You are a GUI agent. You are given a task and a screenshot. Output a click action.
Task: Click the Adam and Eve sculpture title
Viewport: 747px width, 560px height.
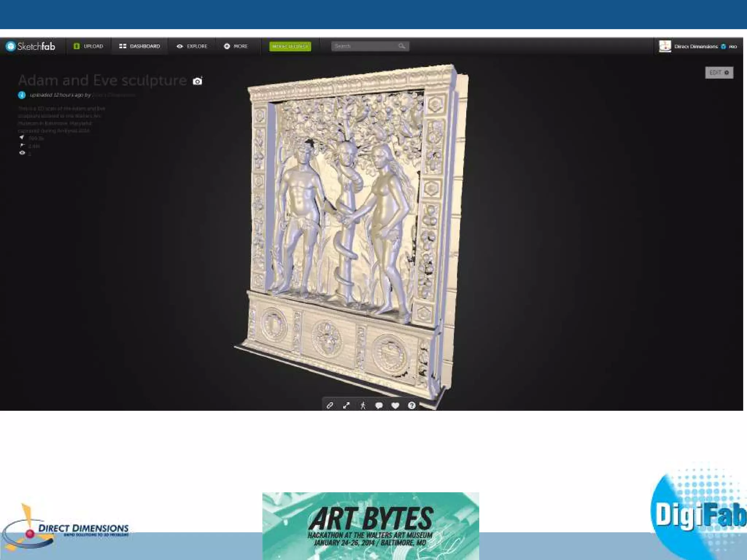click(102, 80)
